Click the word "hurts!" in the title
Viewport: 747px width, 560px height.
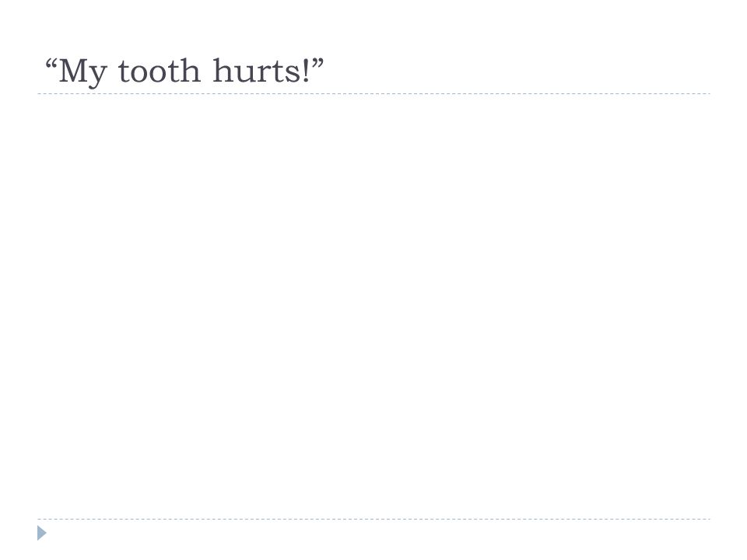coord(261,71)
